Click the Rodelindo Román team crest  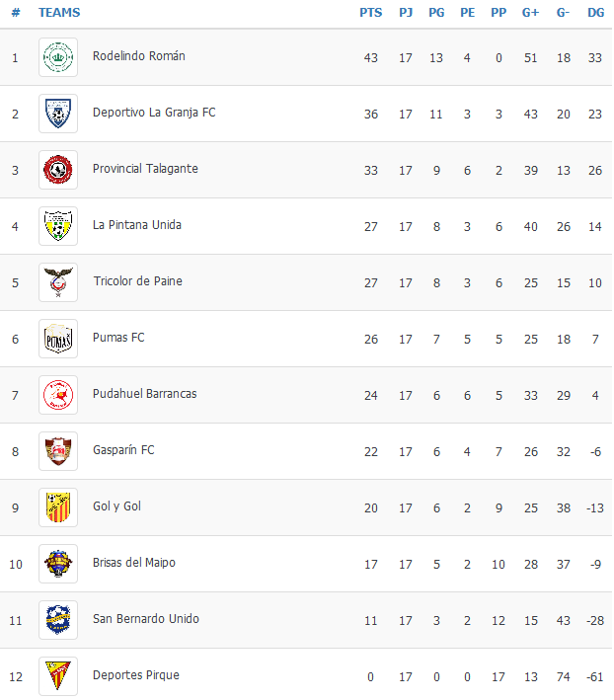[x=58, y=57]
